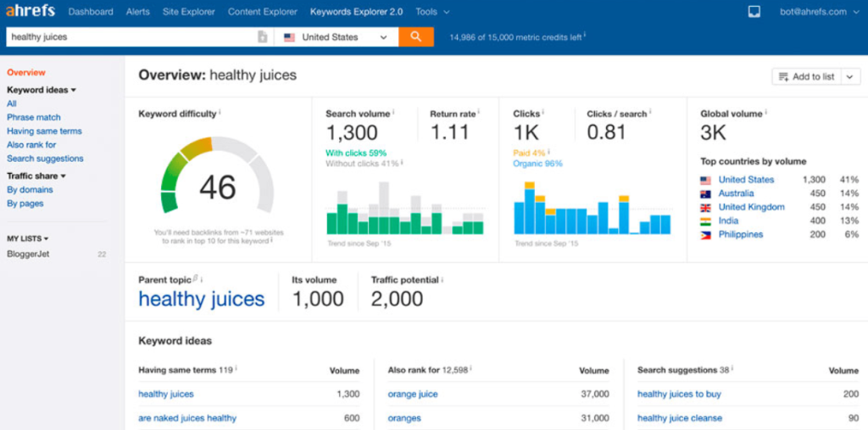Click info icon beside Traffic potential
Image resolution: width=868 pixels, height=430 pixels.
[x=442, y=279]
